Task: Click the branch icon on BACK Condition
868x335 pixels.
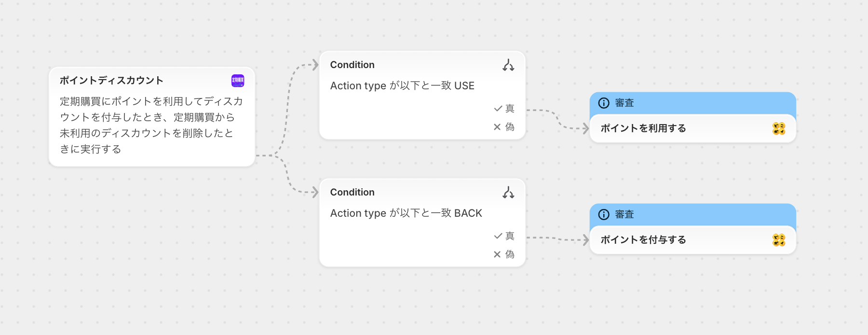Action: pyautogui.click(x=508, y=193)
